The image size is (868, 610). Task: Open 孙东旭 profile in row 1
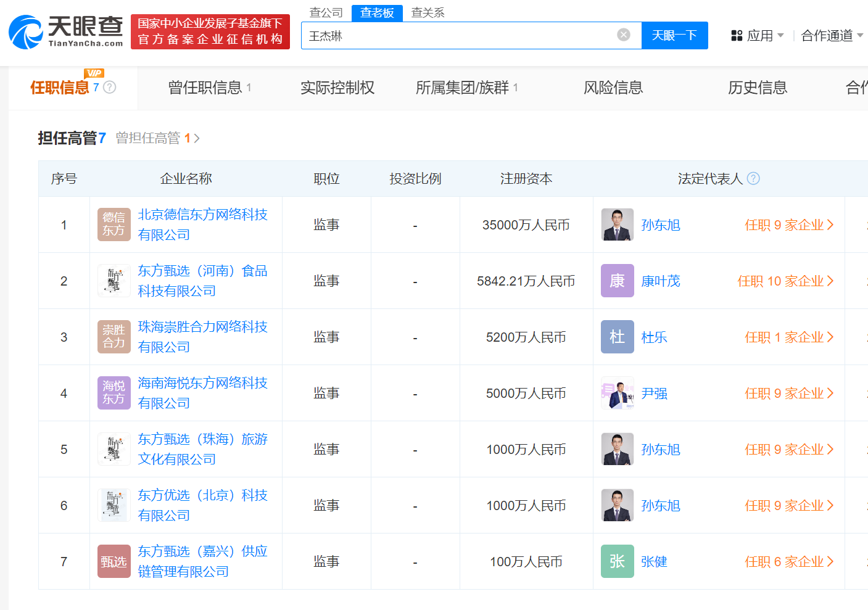tap(661, 225)
